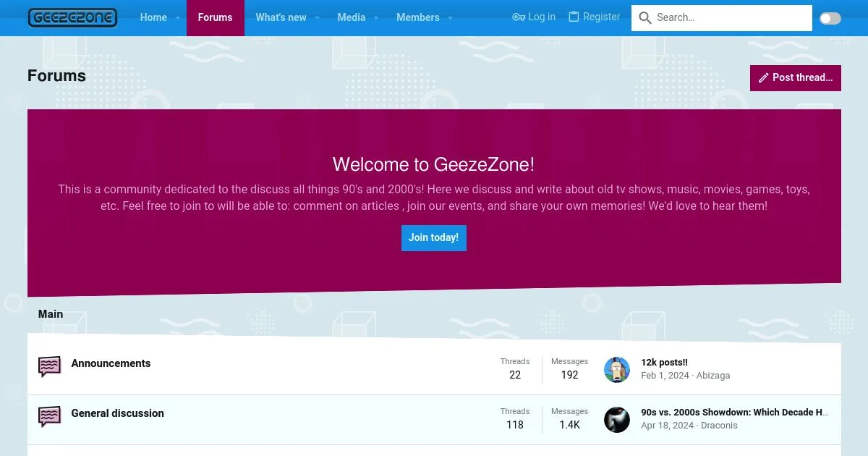Viewport: 868px width, 456px height.
Task: View Draconis avatar beside Showdown thread
Action: click(617, 420)
